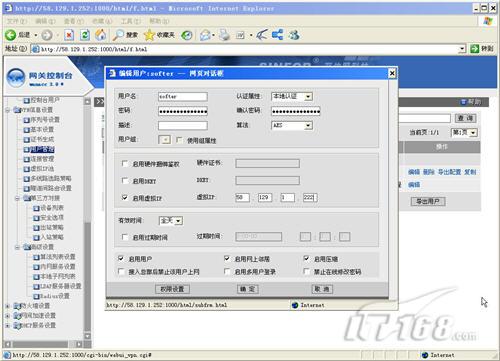
Task: Open the 查看 menu in menu bar
Action: click(74, 21)
